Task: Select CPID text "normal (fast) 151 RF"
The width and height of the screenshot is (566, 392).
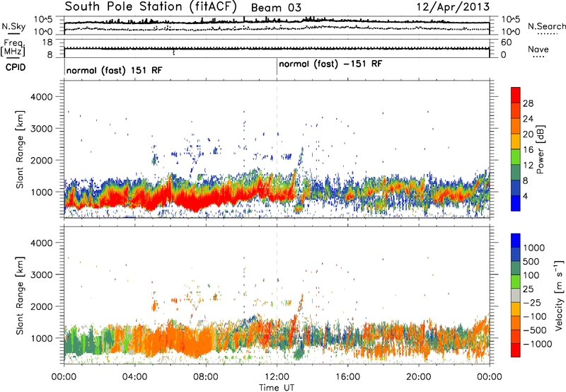Action: pyautogui.click(x=114, y=70)
